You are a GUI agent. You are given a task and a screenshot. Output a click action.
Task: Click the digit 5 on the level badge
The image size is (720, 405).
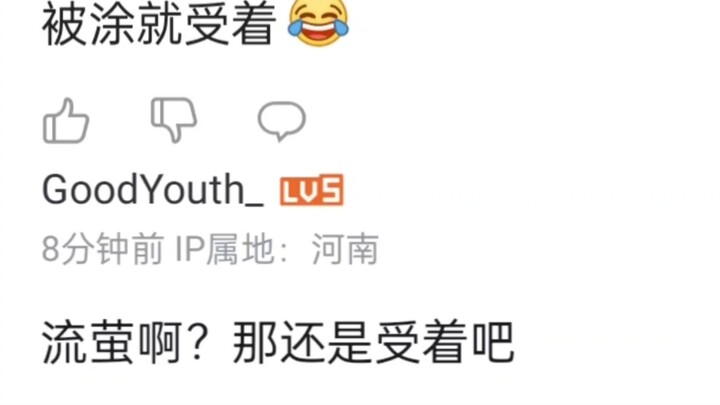tap(333, 190)
